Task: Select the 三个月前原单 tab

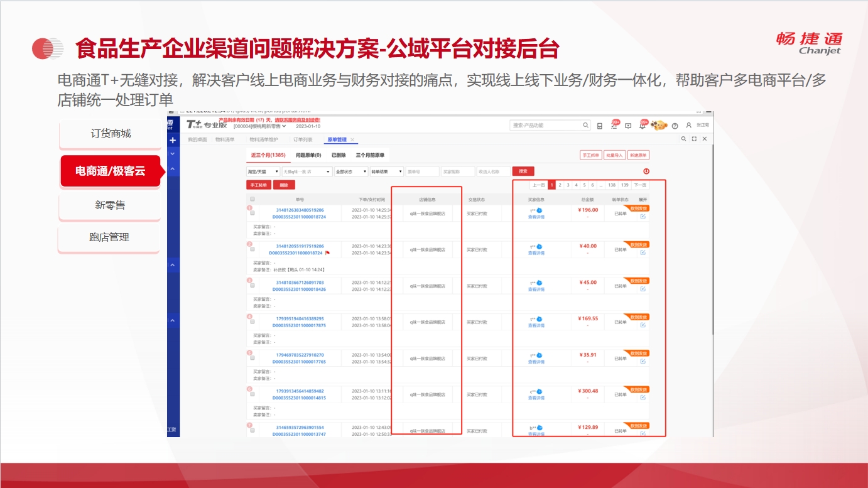Action: click(x=370, y=155)
